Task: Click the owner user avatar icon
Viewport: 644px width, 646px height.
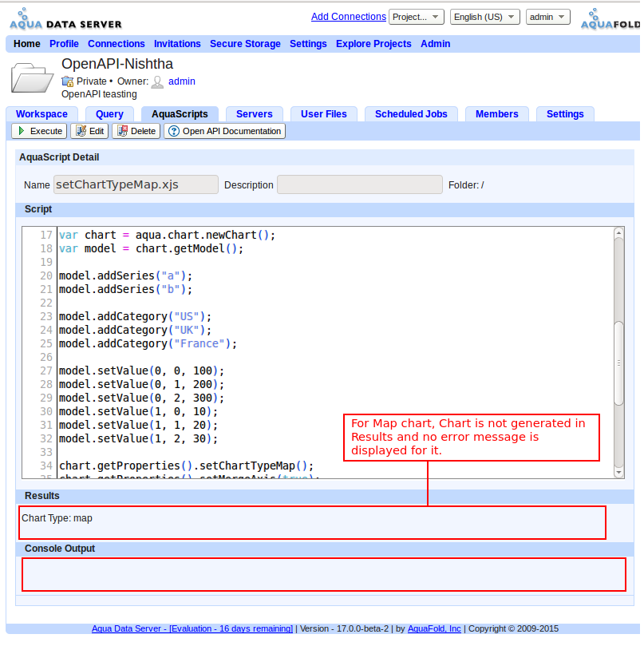Action: click(x=157, y=82)
